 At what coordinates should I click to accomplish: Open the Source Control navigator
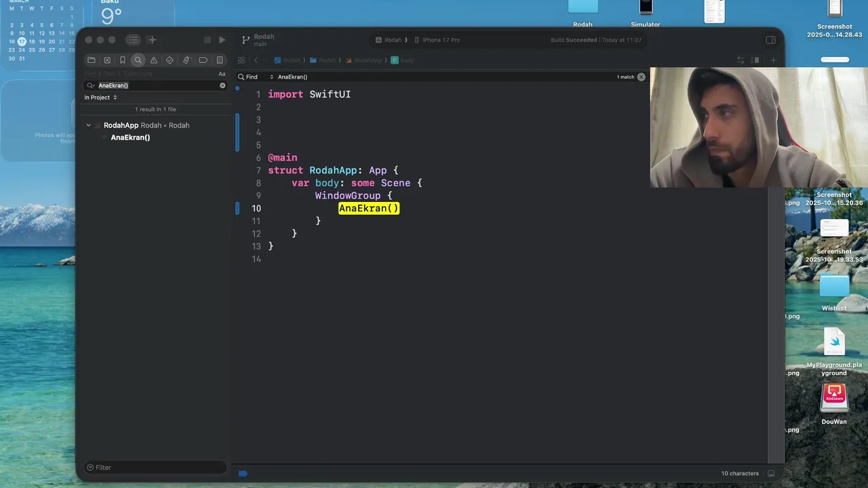(107, 60)
